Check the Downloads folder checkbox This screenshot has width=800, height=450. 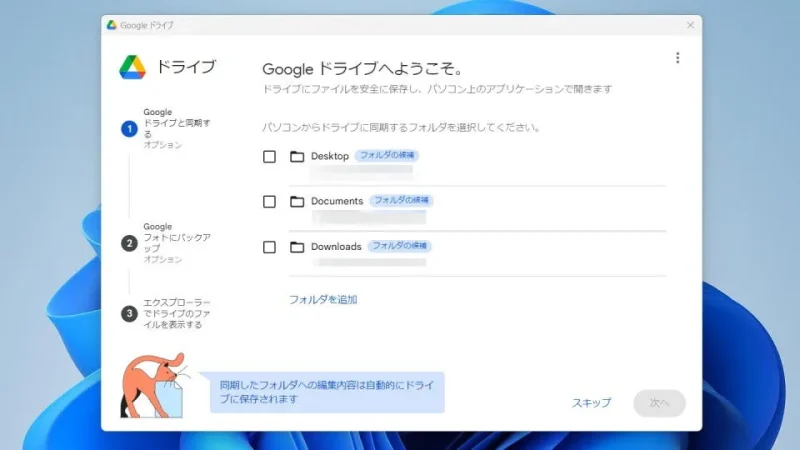click(269, 247)
